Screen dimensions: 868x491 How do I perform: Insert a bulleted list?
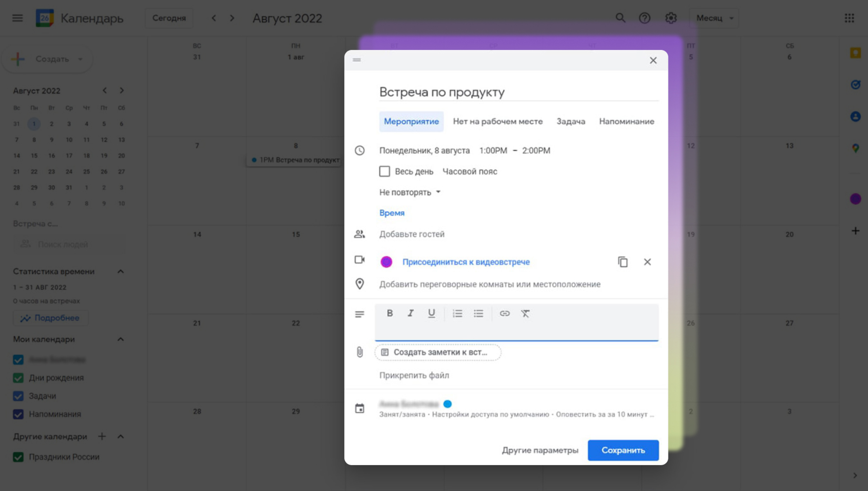click(478, 314)
